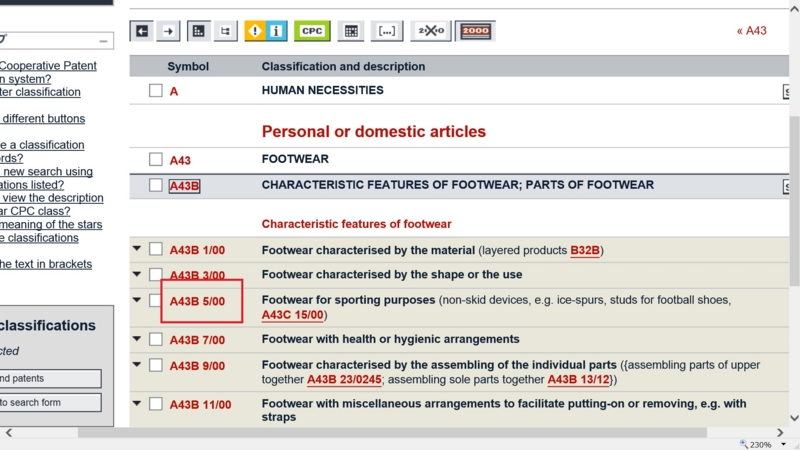Open the 'text in brackets' help link
800x450 pixels.
(46, 264)
